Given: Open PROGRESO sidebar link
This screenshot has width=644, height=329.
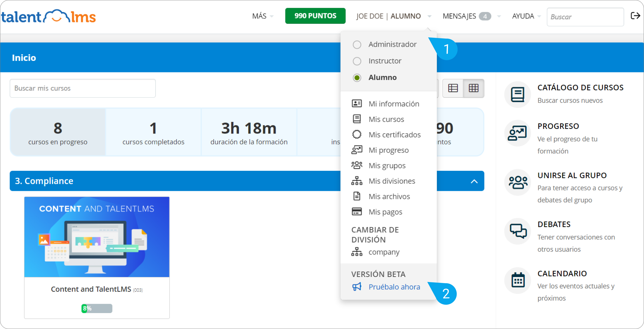Looking at the screenshot, I should (x=558, y=126).
